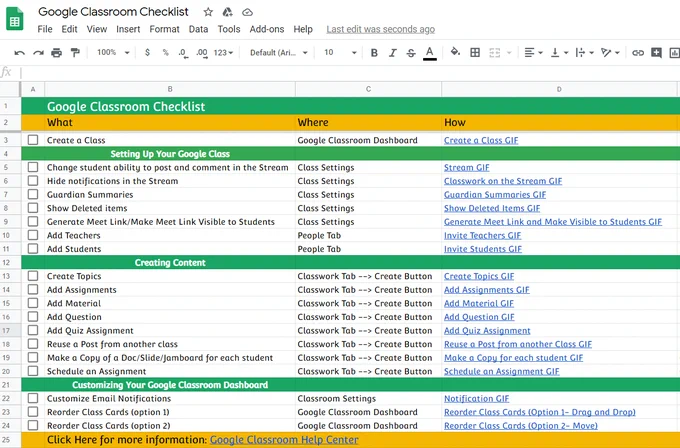Toggle strikethrough formatting

(411, 53)
